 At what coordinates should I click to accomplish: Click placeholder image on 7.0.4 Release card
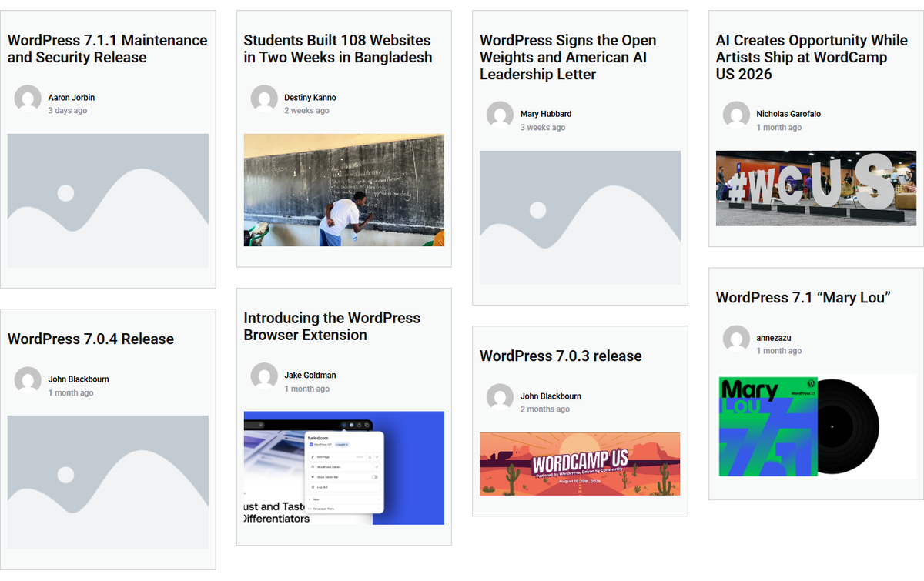tap(108, 482)
